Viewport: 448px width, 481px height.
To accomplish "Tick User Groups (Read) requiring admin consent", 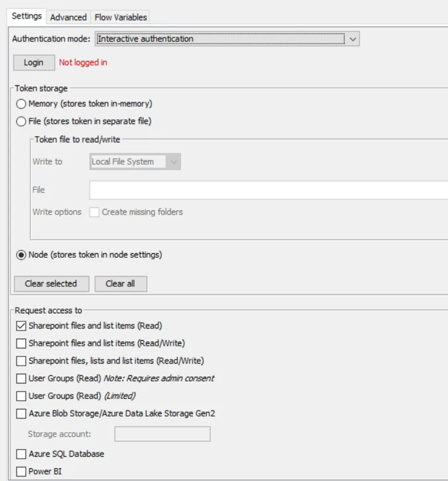I will (x=21, y=379).
